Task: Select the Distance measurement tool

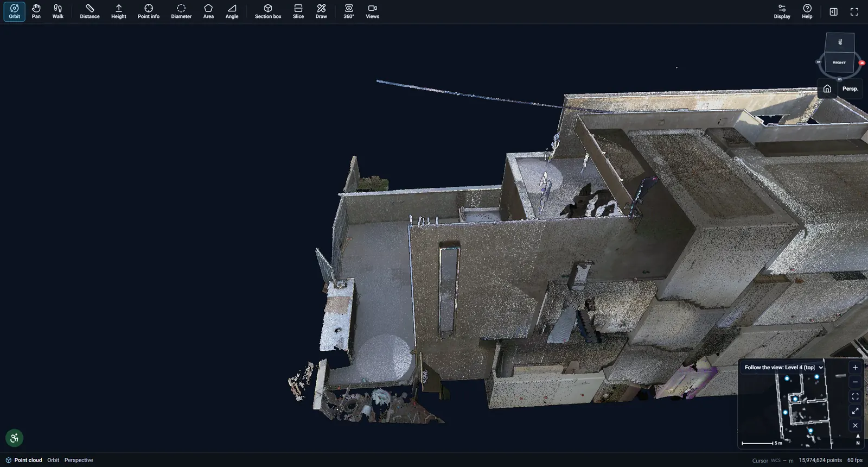Action: 90,11
